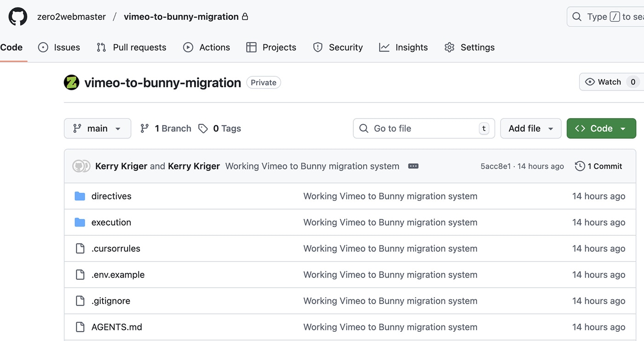Click the tag icon beside Tags
Image resolution: width=644 pixels, height=341 pixels.
[x=203, y=129]
